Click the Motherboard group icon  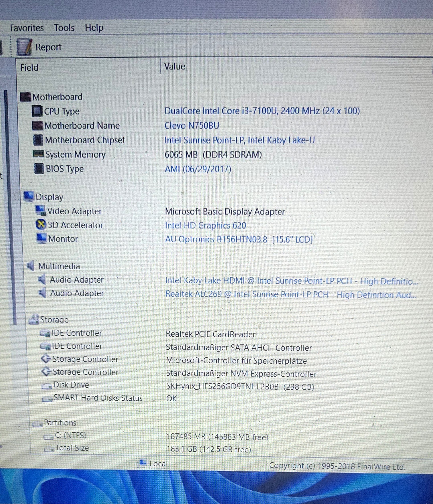click(26, 97)
